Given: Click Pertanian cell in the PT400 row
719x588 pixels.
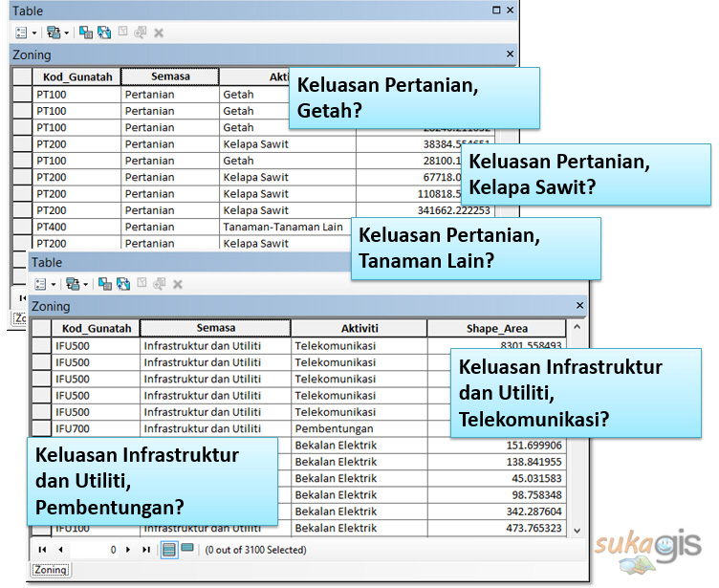Looking at the screenshot, I should [x=169, y=227].
